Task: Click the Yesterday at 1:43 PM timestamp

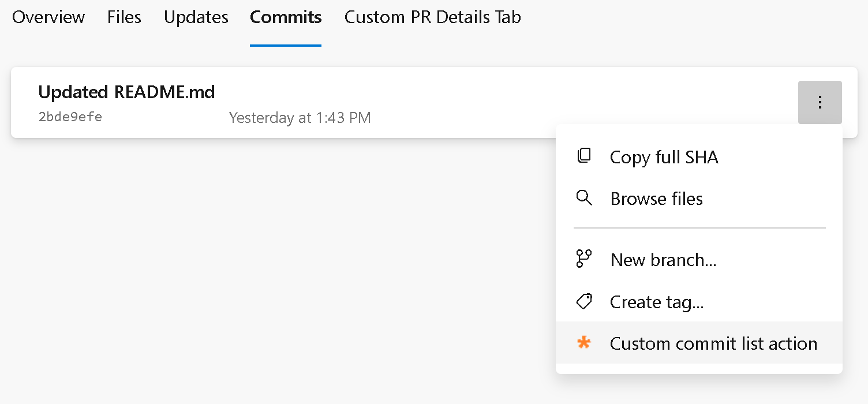Action: tap(300, 117)
